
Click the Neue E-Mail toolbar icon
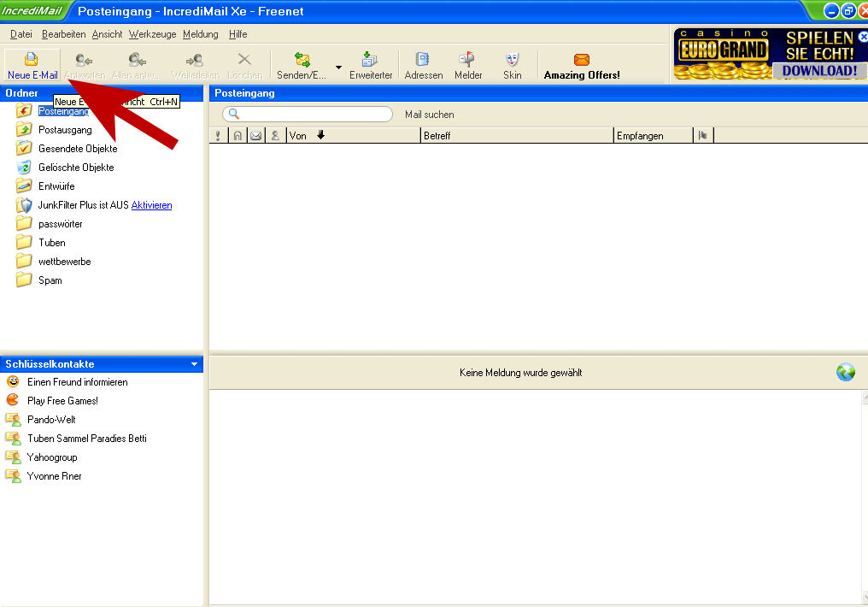point(32,60)
